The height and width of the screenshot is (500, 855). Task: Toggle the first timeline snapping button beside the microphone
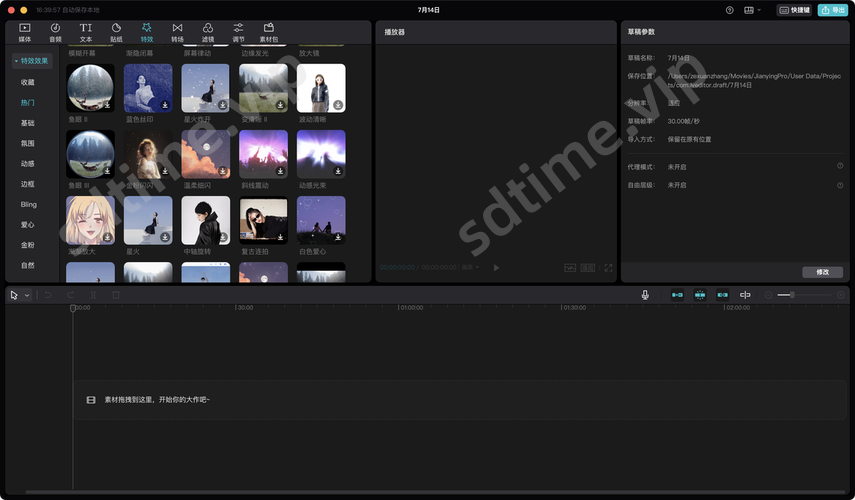(x=677, y=295)
